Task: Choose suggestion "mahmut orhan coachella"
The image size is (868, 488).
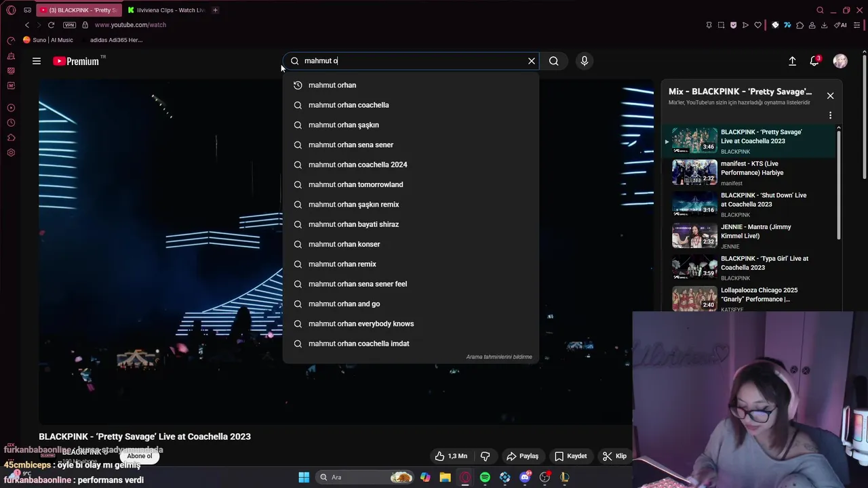Action: point(411,105)
